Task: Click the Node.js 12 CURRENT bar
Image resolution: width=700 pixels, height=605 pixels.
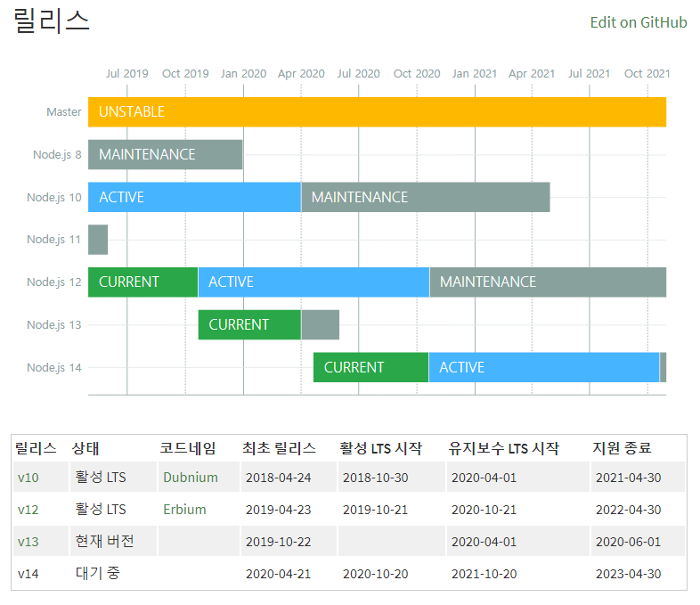Action: pos(142,282)
